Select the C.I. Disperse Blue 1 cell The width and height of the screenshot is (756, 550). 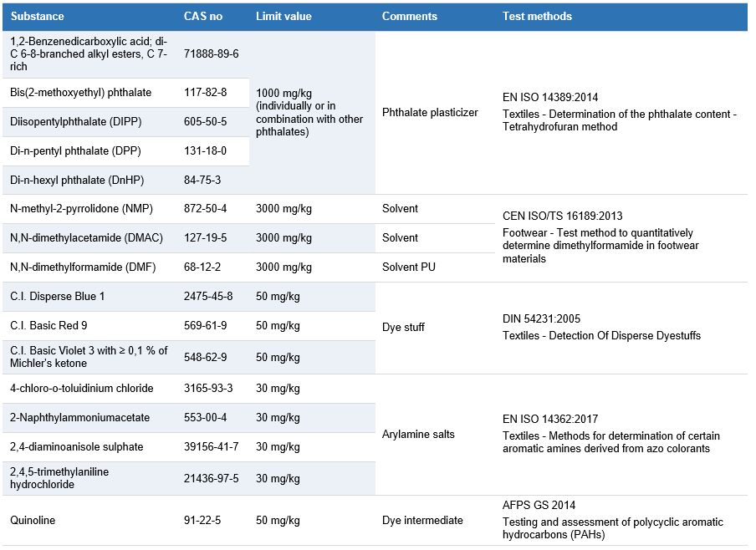click(x=57, y=297)
